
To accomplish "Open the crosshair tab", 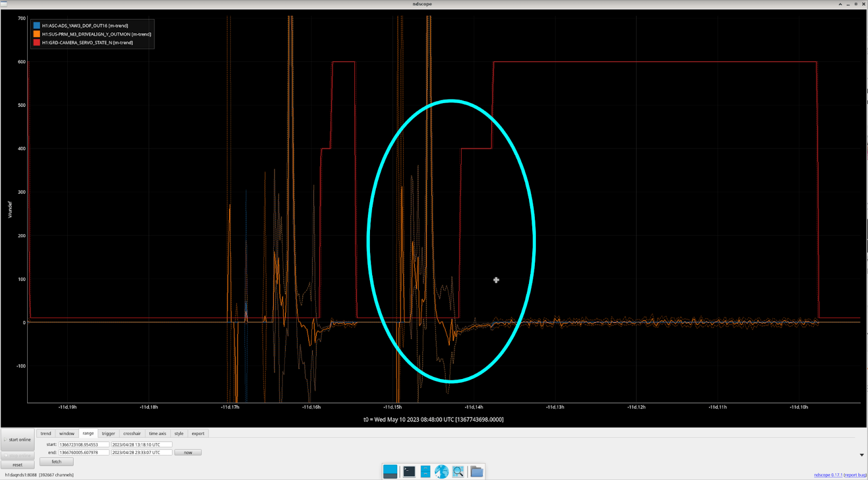I will coord(132,433).
